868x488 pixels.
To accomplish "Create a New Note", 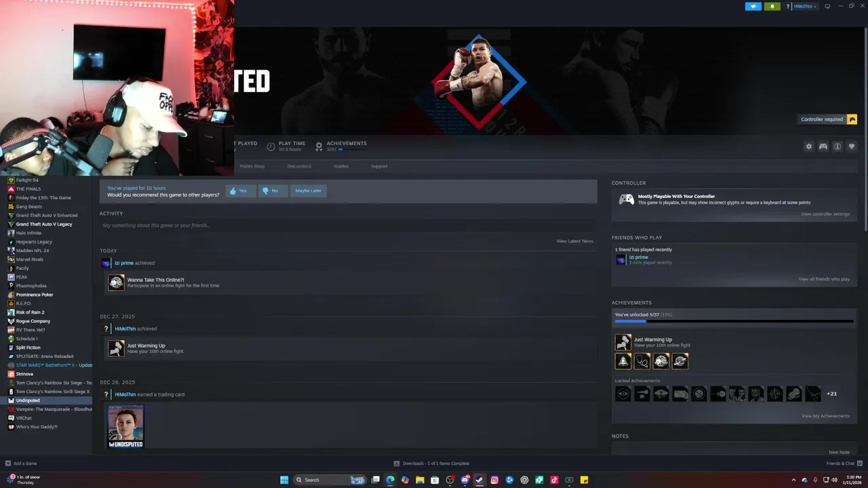I will pos(839,452).
